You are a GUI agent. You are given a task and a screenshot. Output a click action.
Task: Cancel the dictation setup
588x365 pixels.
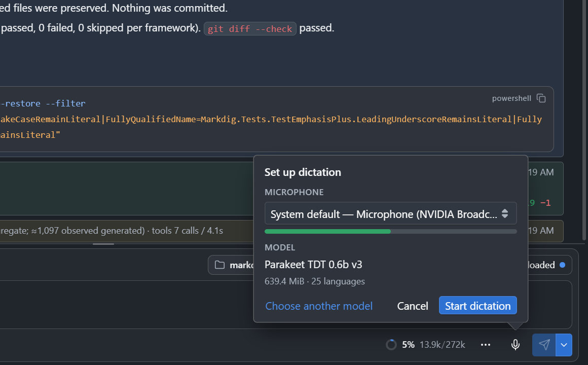(x=413, y=306)
